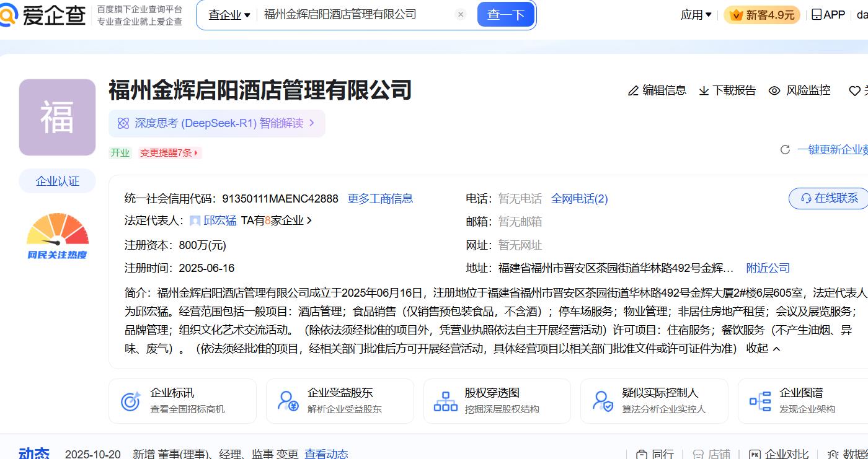
Task: Click the Aiqicha logo icon
Action: 9,15
